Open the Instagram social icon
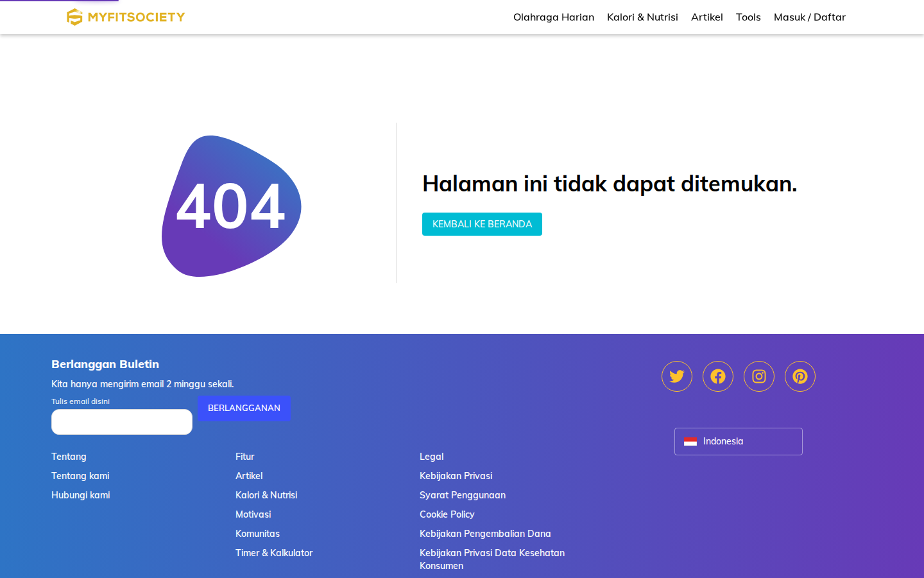Image resolution: width=924 pixels, height=578 pixels. (x=759, y=376)
